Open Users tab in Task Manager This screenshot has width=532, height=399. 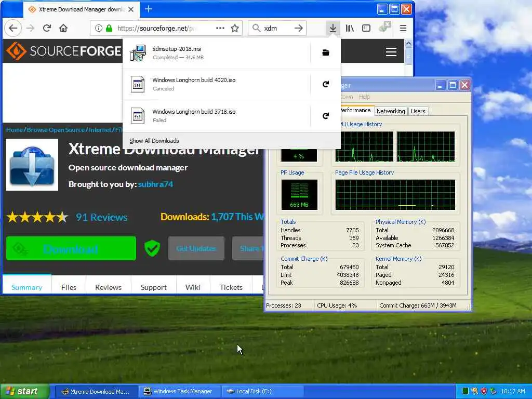tap(418, 111)
